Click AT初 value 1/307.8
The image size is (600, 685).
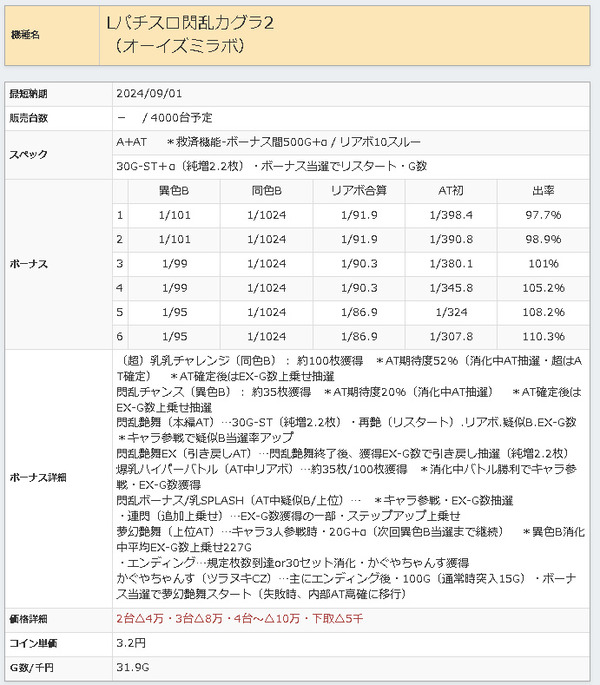pos(451,336)
